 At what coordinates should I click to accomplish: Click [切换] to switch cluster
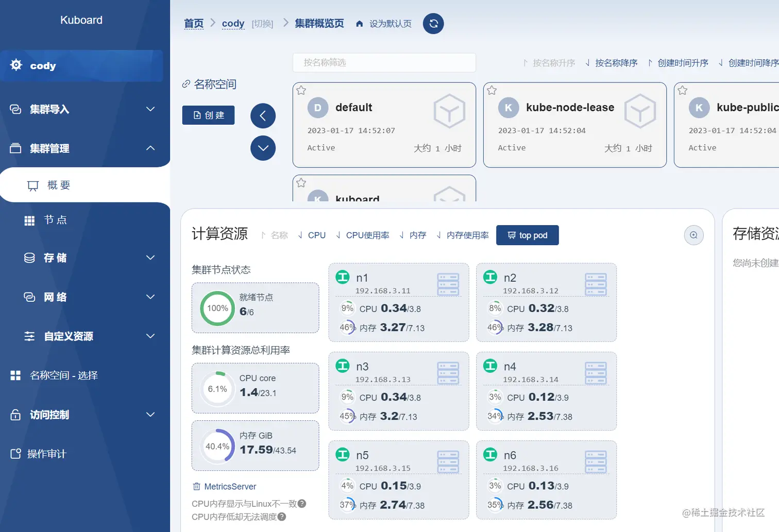tap(262, 24)
